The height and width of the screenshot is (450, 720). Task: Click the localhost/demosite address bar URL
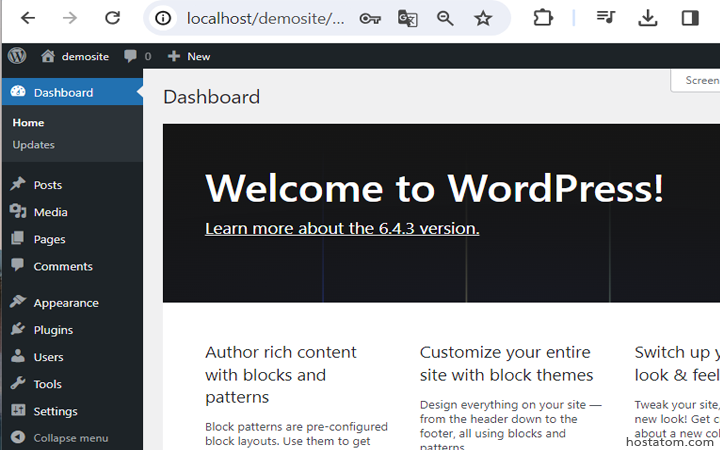[265, 18]
